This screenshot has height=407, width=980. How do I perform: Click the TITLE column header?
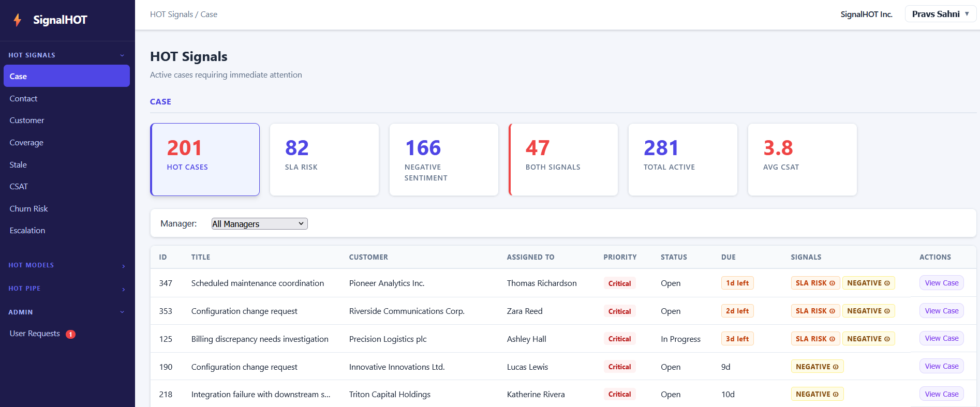(201, 257)
